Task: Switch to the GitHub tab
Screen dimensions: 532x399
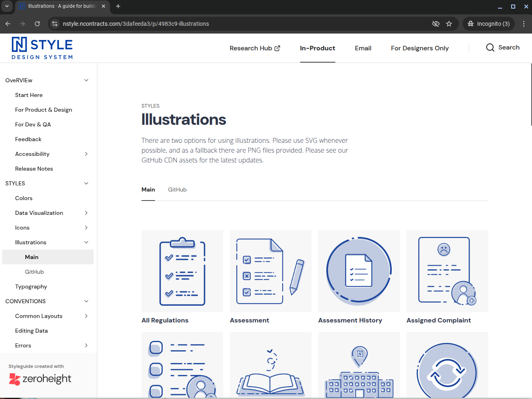Action: [x=177, y=189]
